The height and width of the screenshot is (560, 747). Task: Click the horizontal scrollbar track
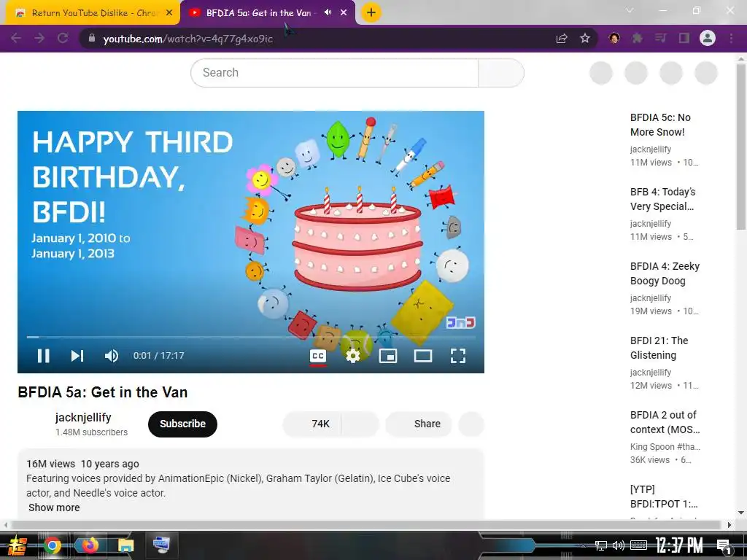click(x=368, y=525)
